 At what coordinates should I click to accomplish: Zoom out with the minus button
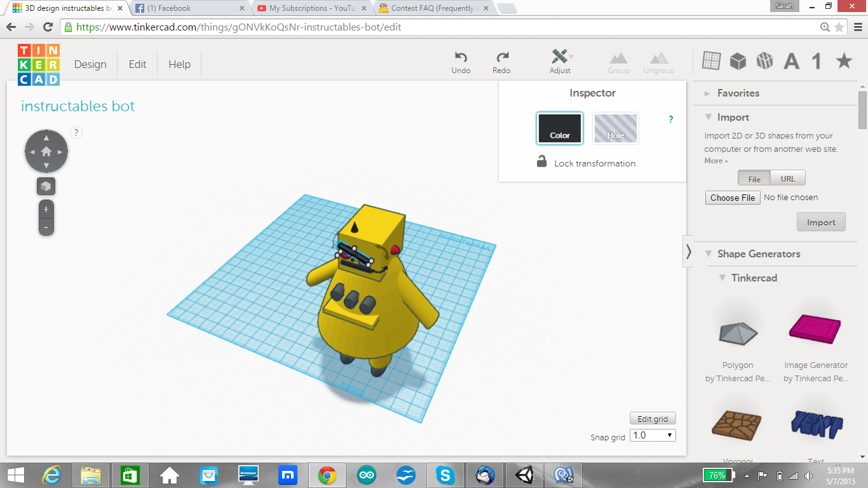46,227
